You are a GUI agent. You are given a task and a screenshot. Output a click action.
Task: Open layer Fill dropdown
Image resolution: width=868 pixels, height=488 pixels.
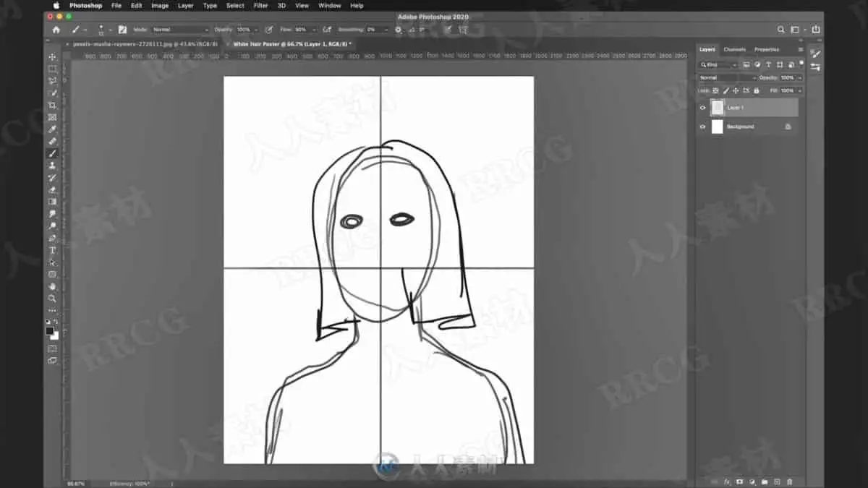pyautogui.click(x=800, y=90)
